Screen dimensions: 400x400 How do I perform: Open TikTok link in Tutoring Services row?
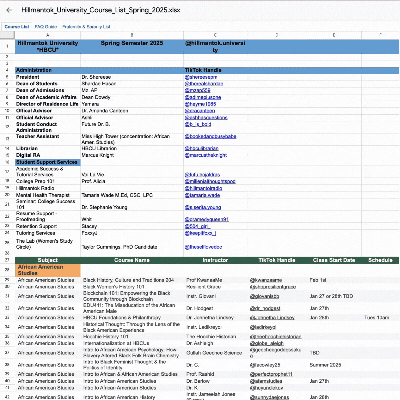click(200, 233)
